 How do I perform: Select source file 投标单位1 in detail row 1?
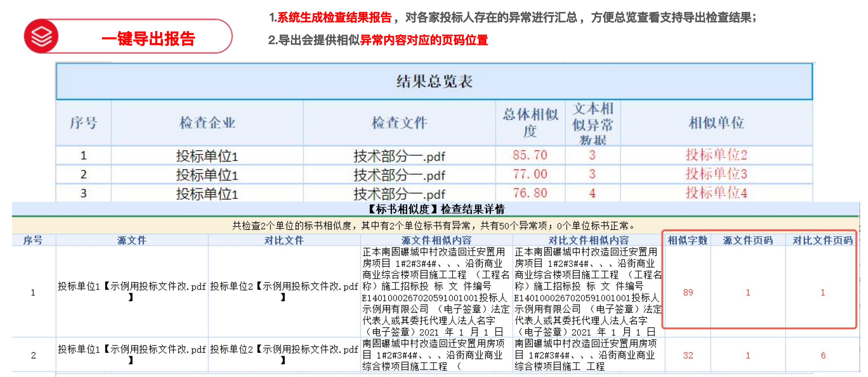tap(132, 292)
